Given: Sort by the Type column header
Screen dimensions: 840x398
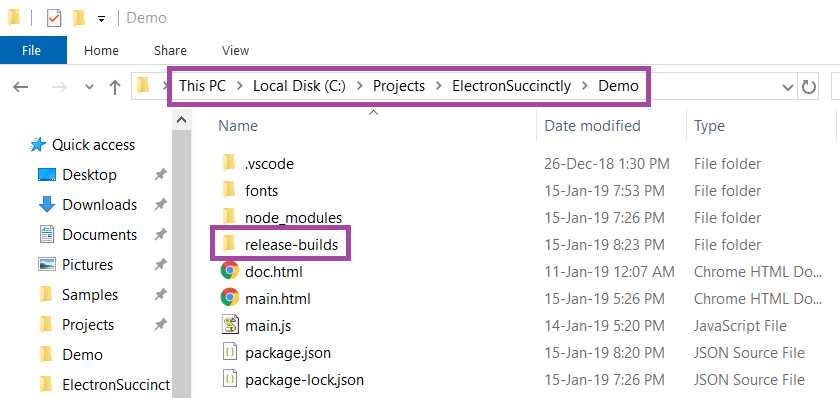Looking at the screenshot, I should pos(709,126).
